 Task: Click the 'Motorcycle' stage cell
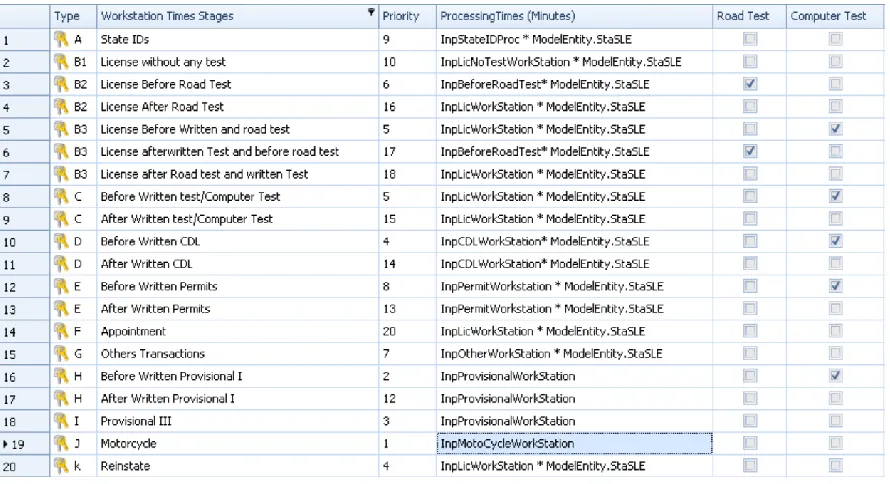[237, 444]
